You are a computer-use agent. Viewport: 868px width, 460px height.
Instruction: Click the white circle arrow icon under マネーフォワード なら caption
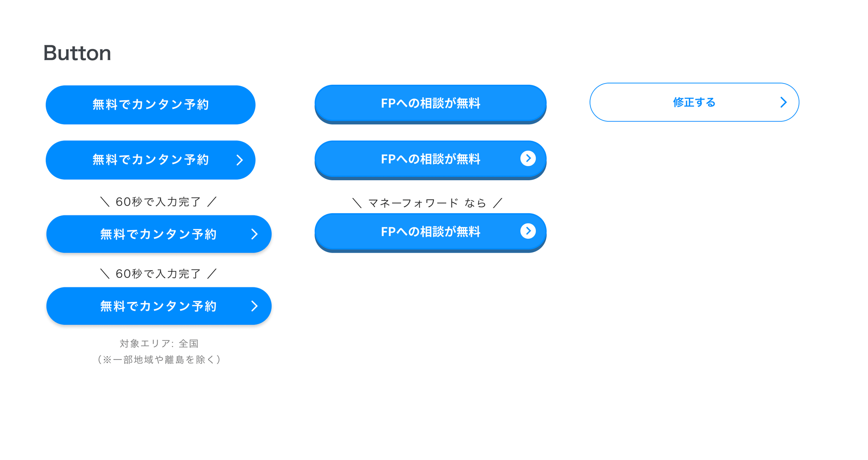[x=528, y=231]
